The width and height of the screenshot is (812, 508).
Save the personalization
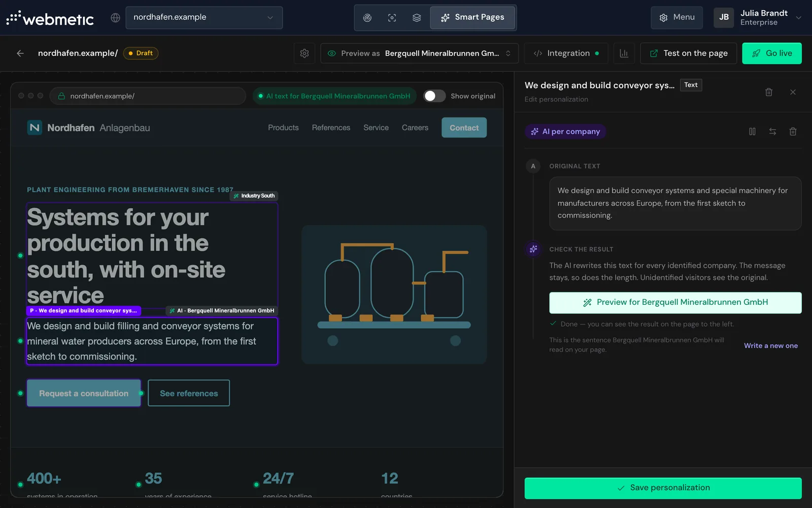tap(663, 488)
